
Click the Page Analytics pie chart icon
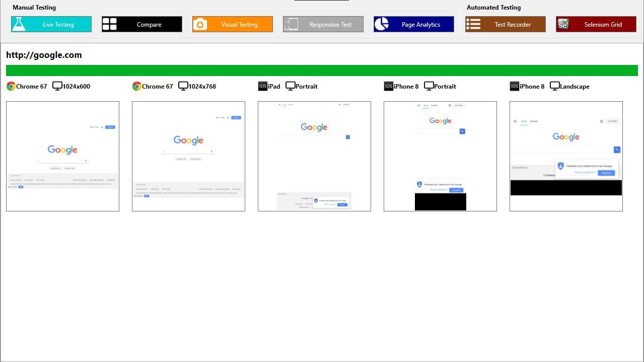382,24
